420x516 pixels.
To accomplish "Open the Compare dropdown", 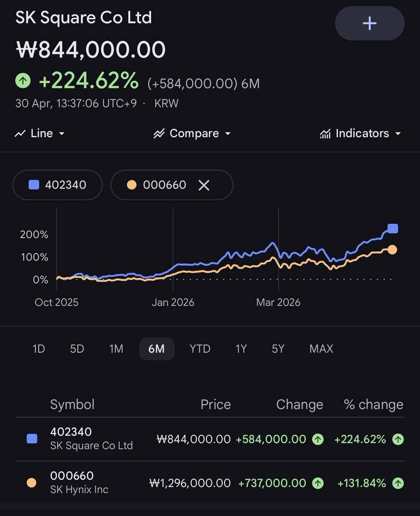I will (x=192, y=133).
